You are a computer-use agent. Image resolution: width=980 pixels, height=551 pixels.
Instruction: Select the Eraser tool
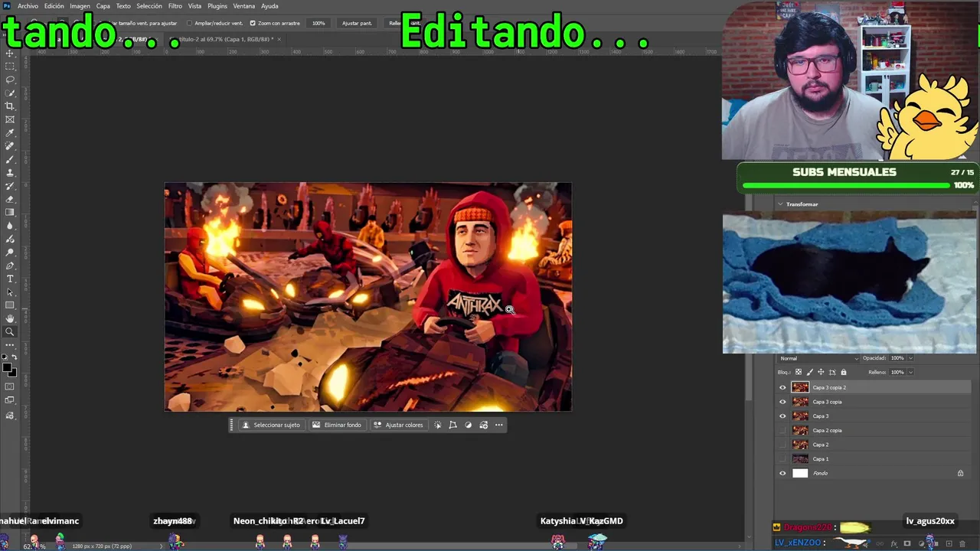click(x=10, y=199)
